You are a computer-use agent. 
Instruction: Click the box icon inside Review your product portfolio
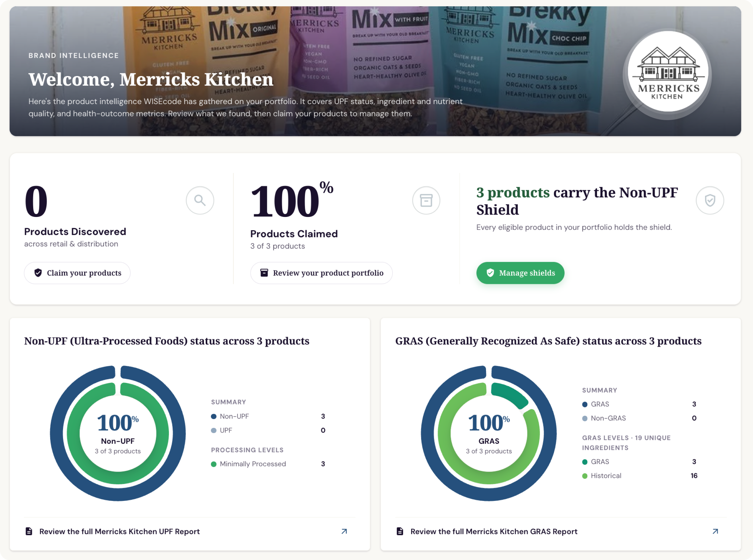(264, 272)
